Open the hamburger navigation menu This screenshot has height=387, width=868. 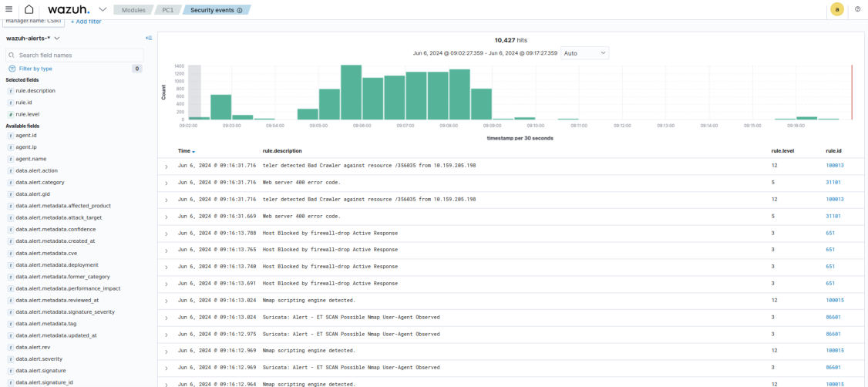point(8,9)
